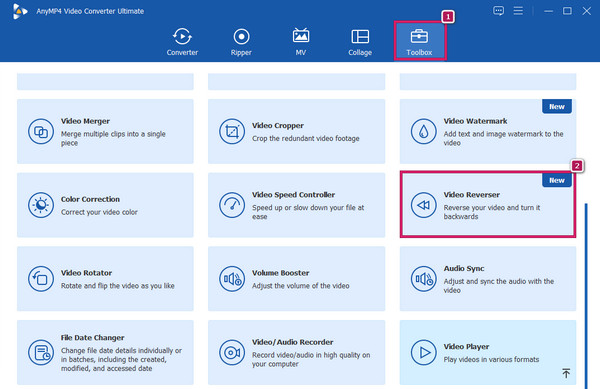Click 'Adjust the volume of the video'
Image resolution: width=600 pixels, height=389 pixels.
coord(300,286)
